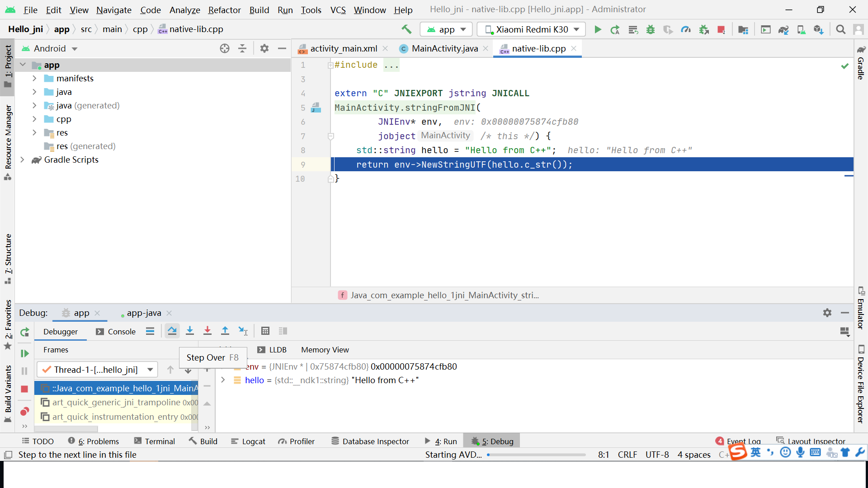This screenshot has width=868, height=488.
Task: Sync Project with Gradle Files
Action: (x=783, y=29)
